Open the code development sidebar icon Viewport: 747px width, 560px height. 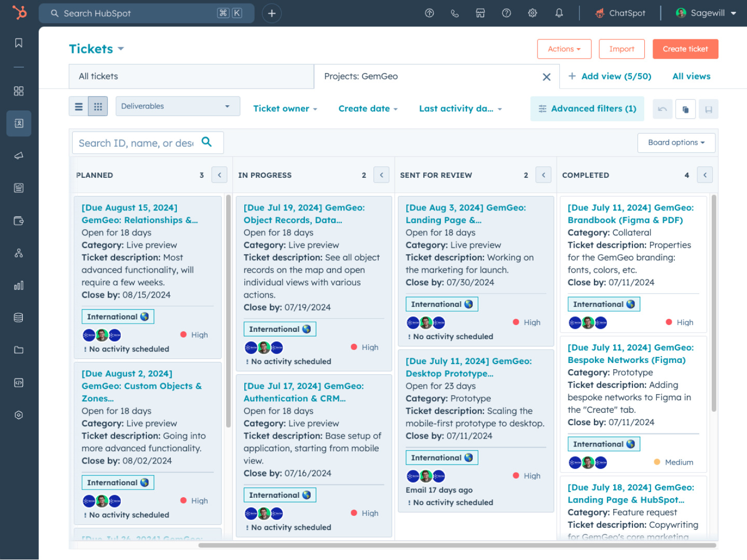19,383
